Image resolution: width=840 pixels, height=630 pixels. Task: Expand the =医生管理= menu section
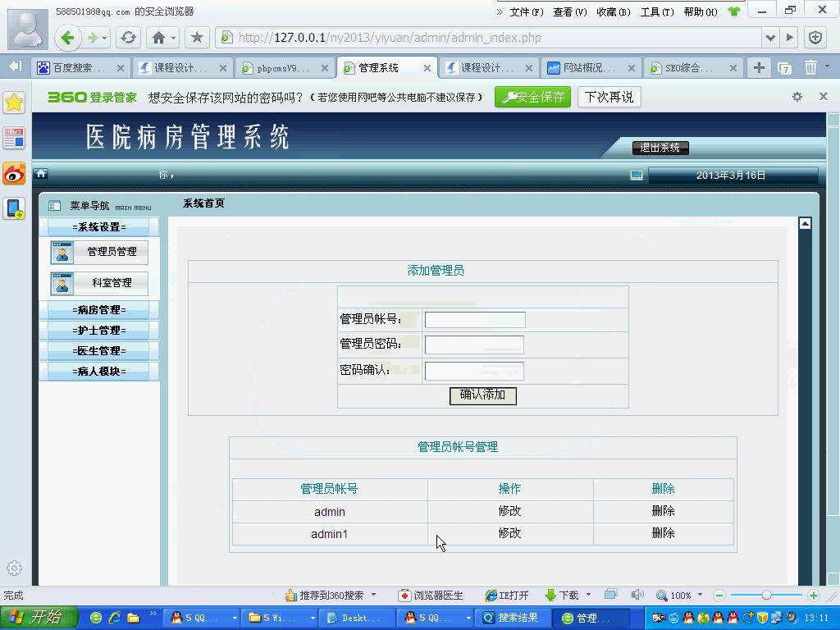click(99, 351)
